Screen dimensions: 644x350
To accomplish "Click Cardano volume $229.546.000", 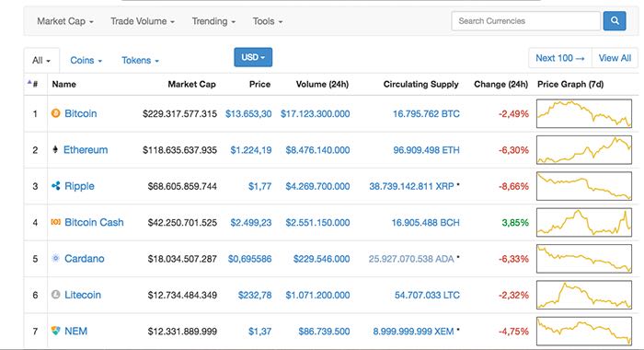I will [321, 259].
